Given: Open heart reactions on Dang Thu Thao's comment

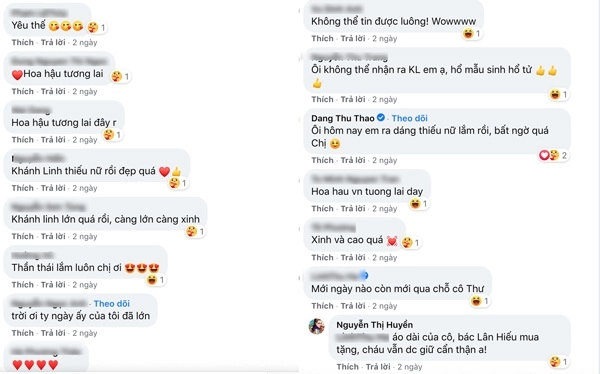Looking at the screenshot, I should coord(544,155).
